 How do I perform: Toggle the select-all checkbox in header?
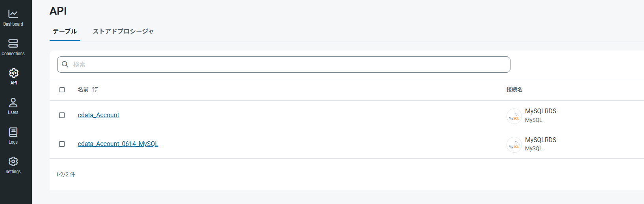62,90
